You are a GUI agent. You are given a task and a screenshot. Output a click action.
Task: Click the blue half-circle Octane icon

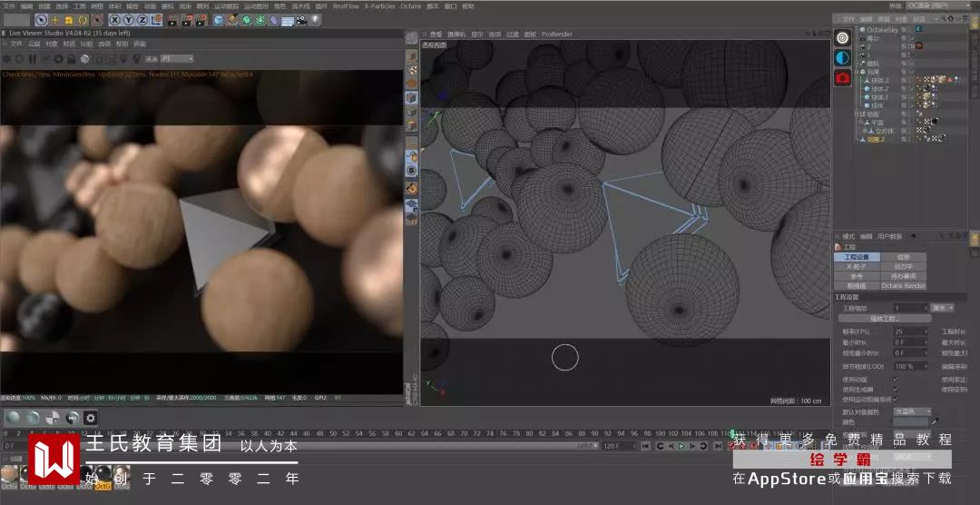842,57
